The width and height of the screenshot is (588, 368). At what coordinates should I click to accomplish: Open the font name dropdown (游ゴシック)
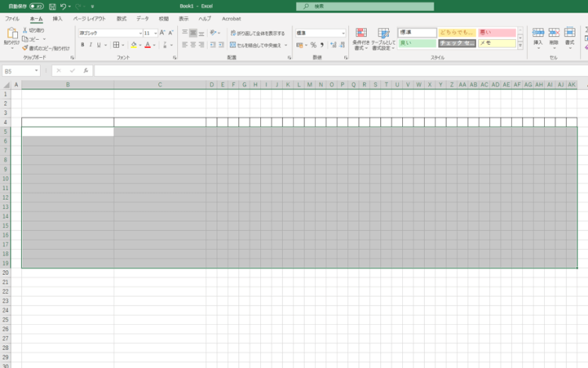pos(109,33)
